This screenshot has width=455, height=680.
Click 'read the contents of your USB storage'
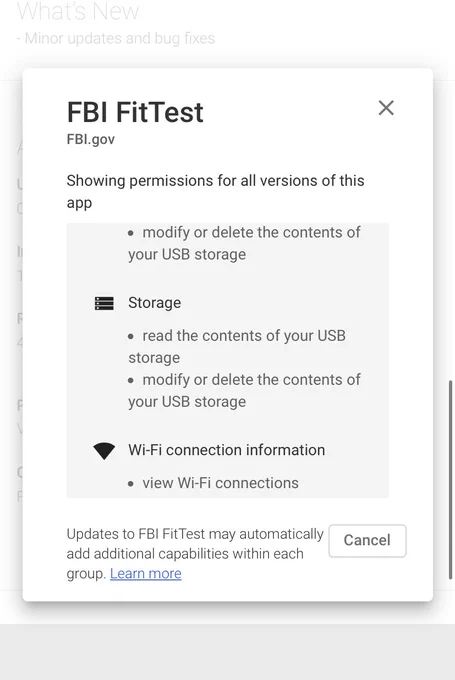click(237, 347)
